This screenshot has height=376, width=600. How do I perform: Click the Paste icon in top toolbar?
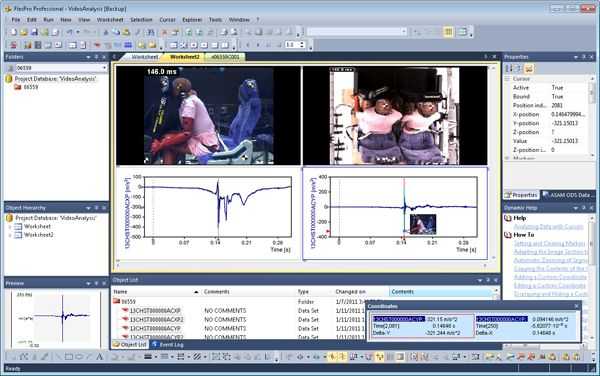click(x=126, y=32)
